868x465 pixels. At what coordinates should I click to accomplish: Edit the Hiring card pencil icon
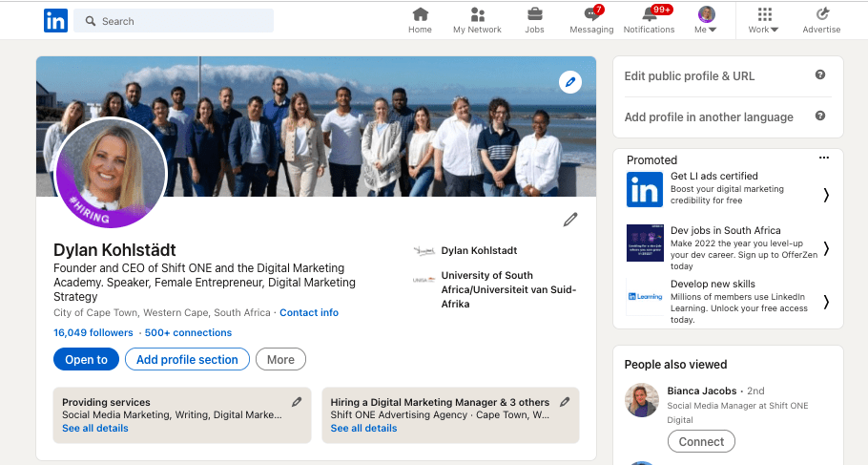coord(565,402)
